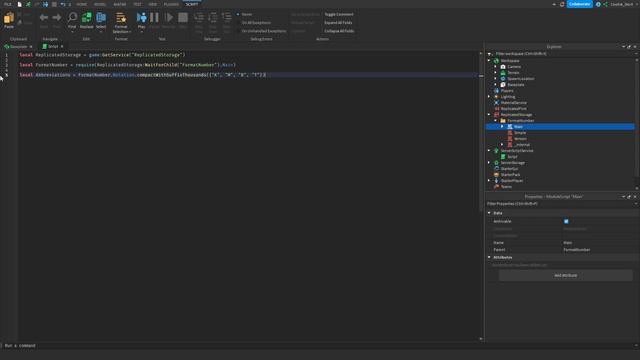The height and width of the screenshot is (360, 640).
Task: Select StarterPack in the Explorer
Action: click(510, 175)
